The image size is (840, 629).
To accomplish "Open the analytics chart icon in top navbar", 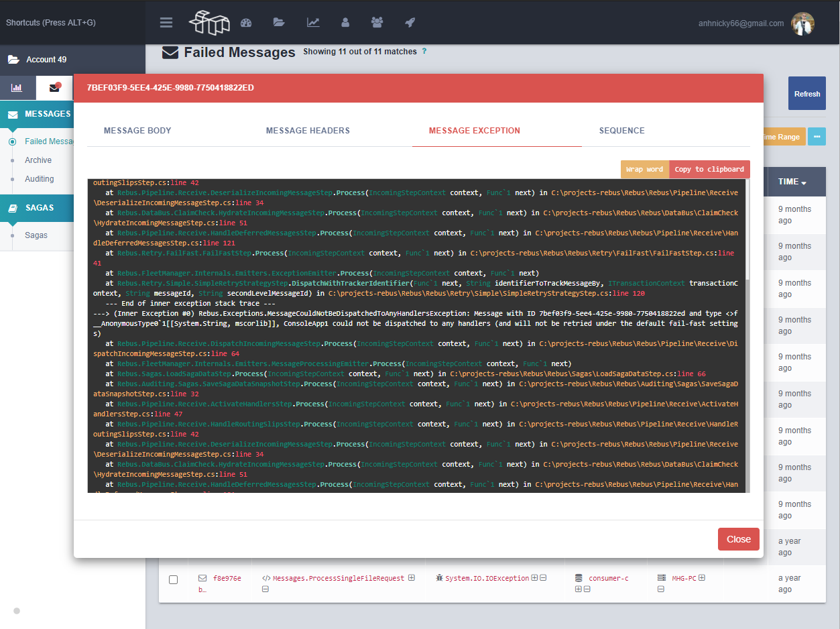I will tap(312, 22).
